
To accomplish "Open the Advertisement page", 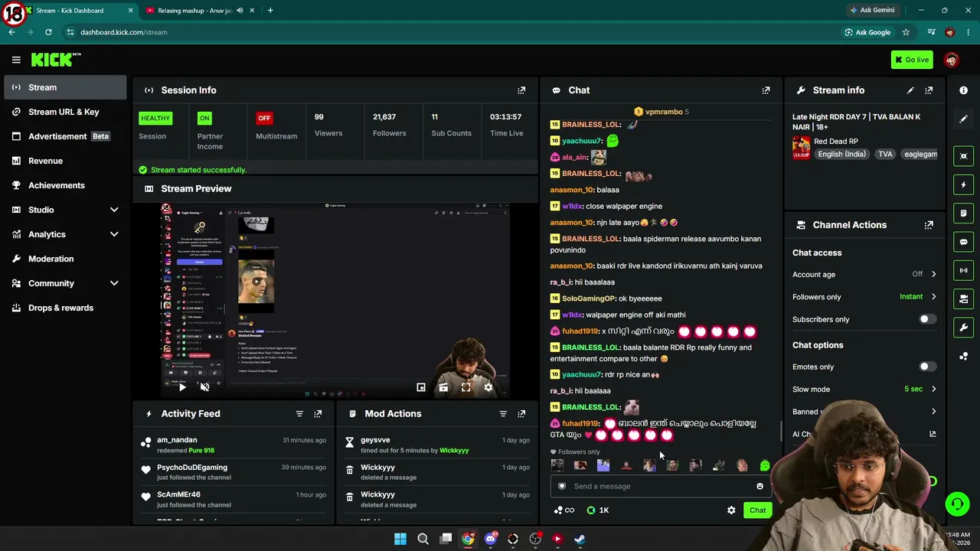I will [x=65, y=136].
